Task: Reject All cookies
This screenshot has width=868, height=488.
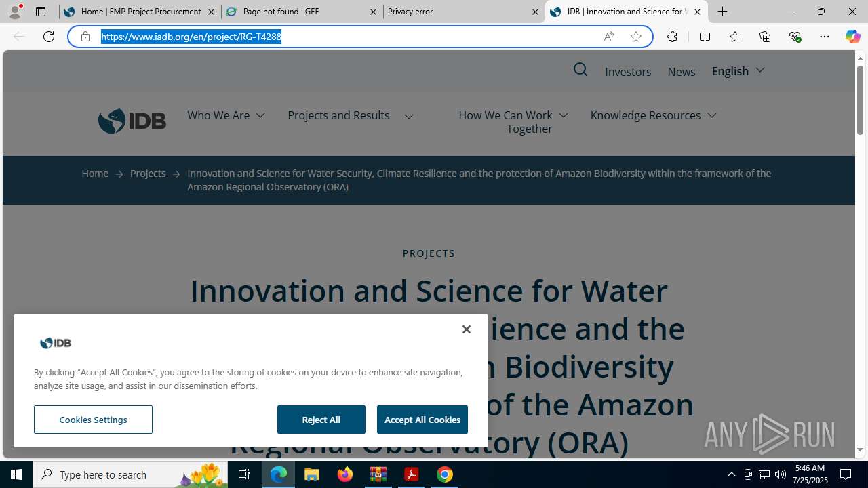Action: pyautogui.click(x=321, y=420)
